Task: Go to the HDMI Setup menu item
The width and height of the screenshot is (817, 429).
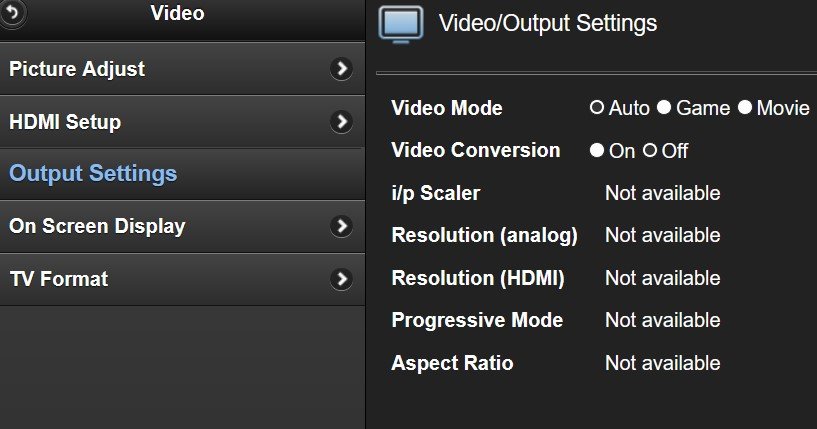Action: point(65,122)
